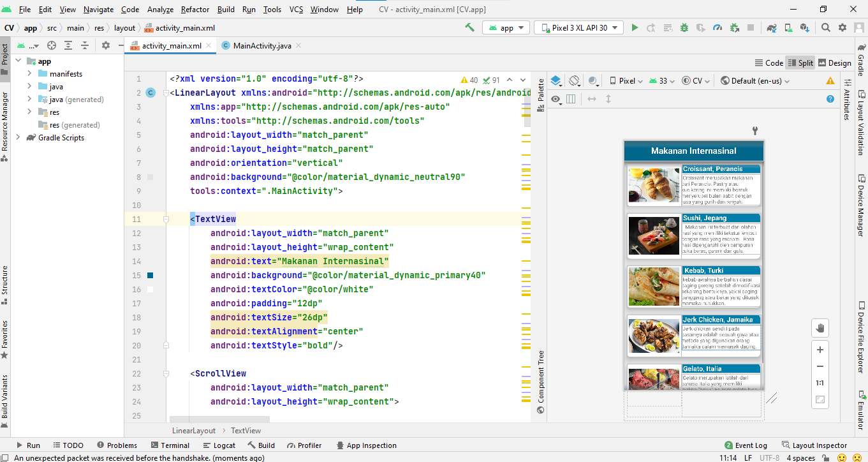
Task: Zoom in with the plus button
Action: pyautogui.click(x=820, y=350)
